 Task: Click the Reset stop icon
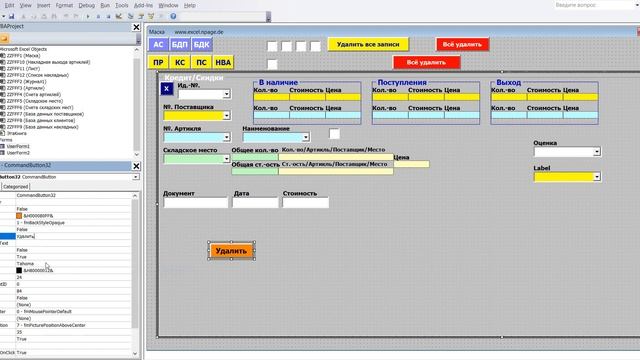pyautogui.click(x=108, y=16)
